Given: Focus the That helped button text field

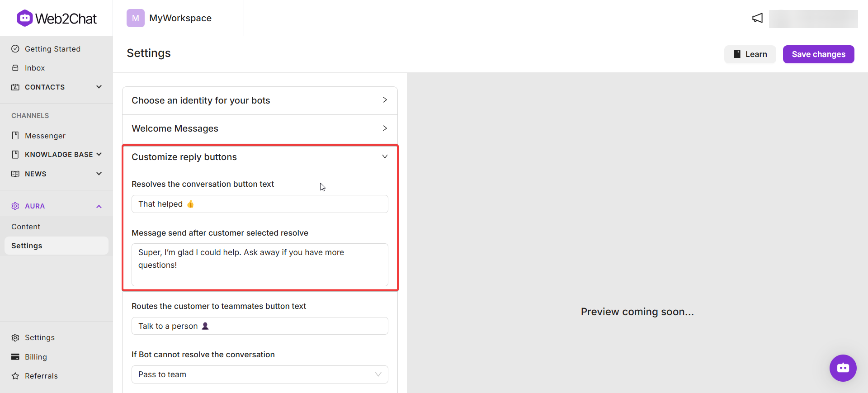Looking at the screenshot, I should click(260, 204).
